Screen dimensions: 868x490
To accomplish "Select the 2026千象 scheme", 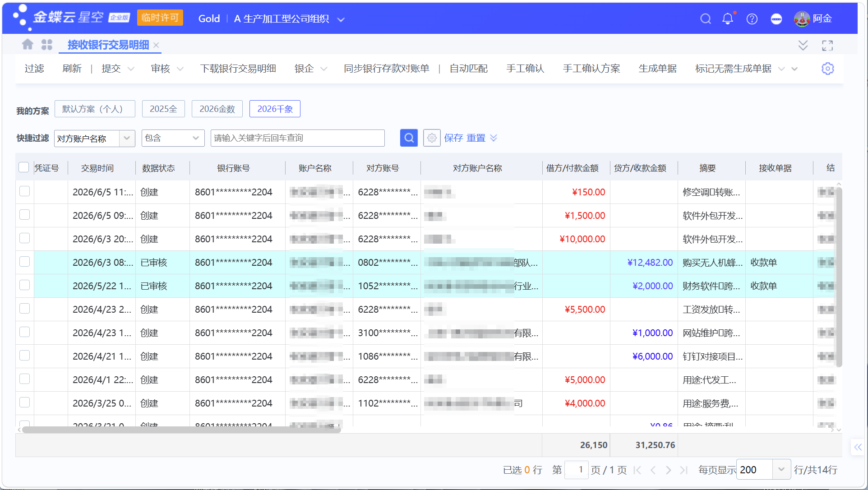I will coord(275,109).
